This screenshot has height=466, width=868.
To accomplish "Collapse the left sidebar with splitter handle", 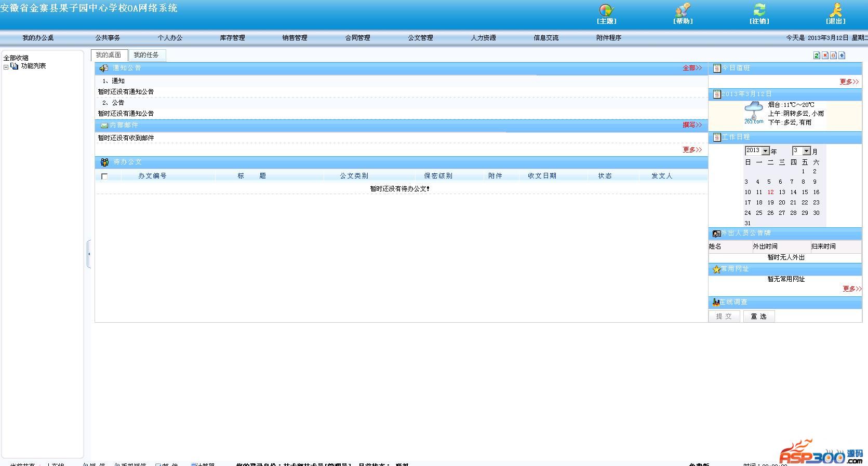I will pos(89,254).
